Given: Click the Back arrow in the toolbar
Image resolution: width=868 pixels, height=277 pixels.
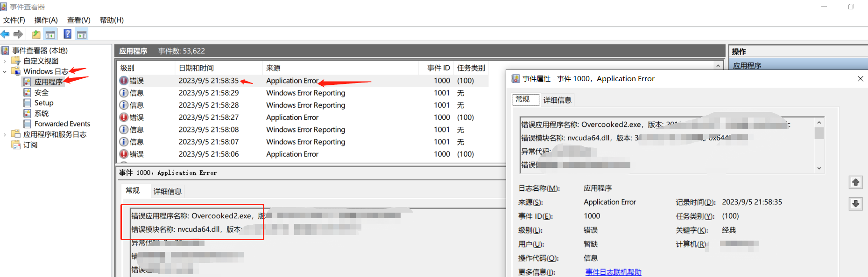Looking at the screenshot, I should [5, 34].
